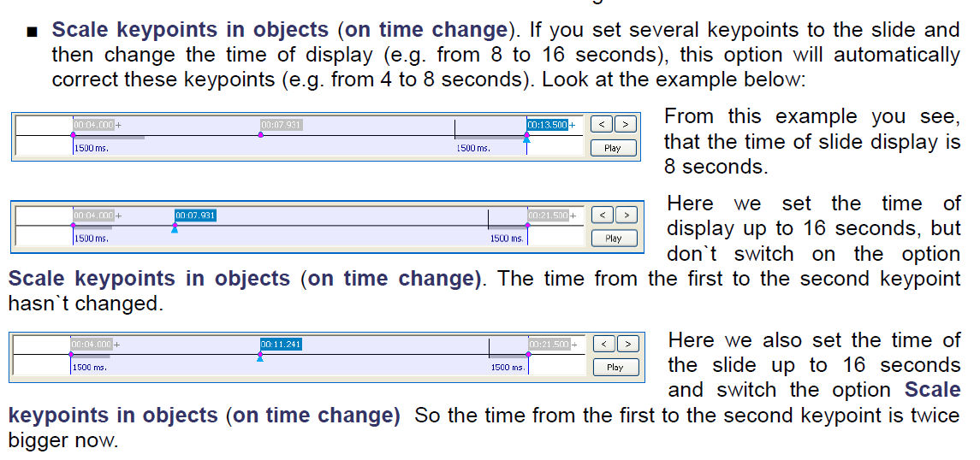Screen dimensions: 980x460
Task: Click the next arrow in the bottom timeline
Action: click(628, 343)
